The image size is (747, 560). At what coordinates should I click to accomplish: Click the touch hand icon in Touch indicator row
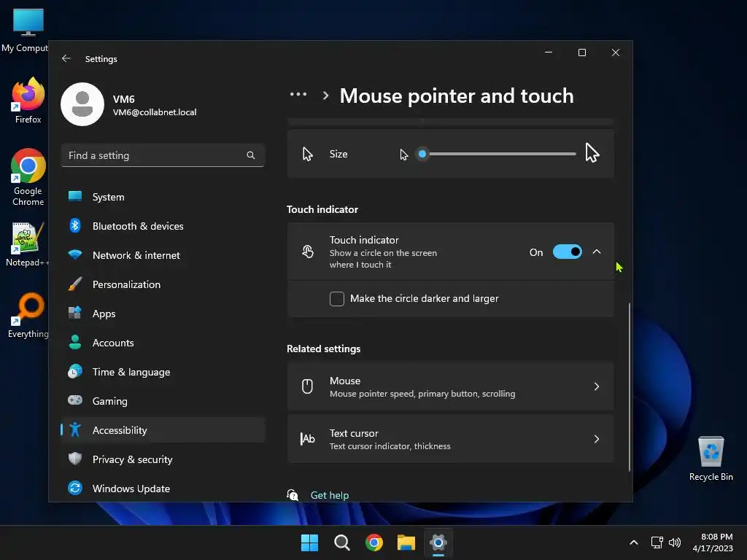[308, 252]
